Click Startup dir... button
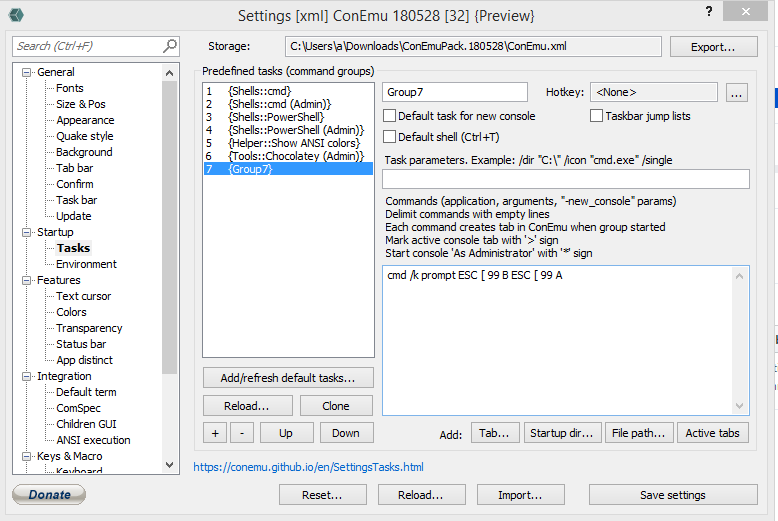The width and height of the screenshot is (778, 521). (x=562, y=433)
